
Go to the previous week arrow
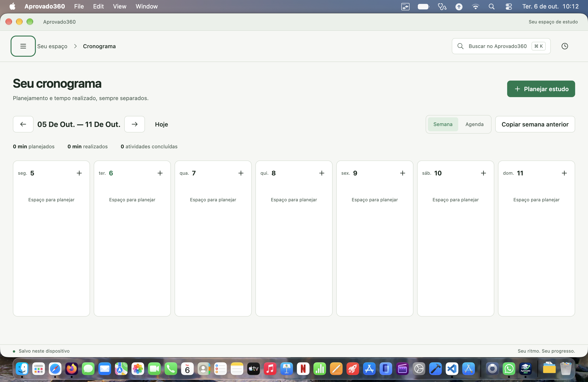coord(23,124)
